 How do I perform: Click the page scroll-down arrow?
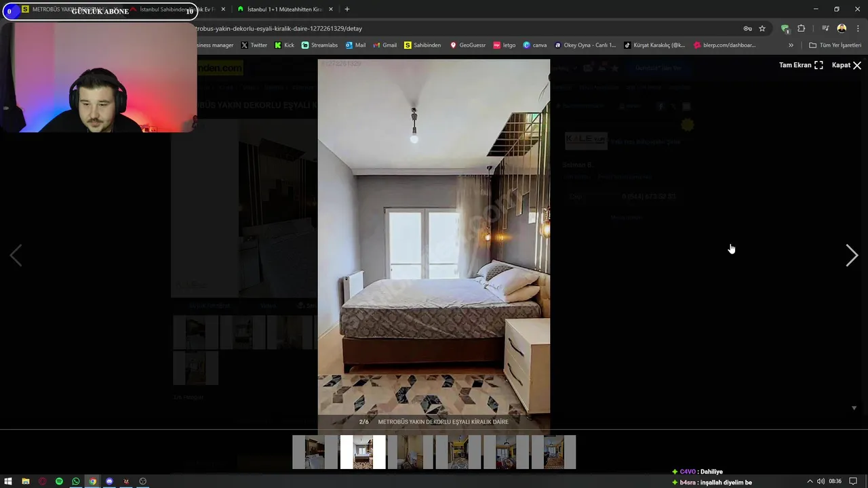[x=854, y=408]
